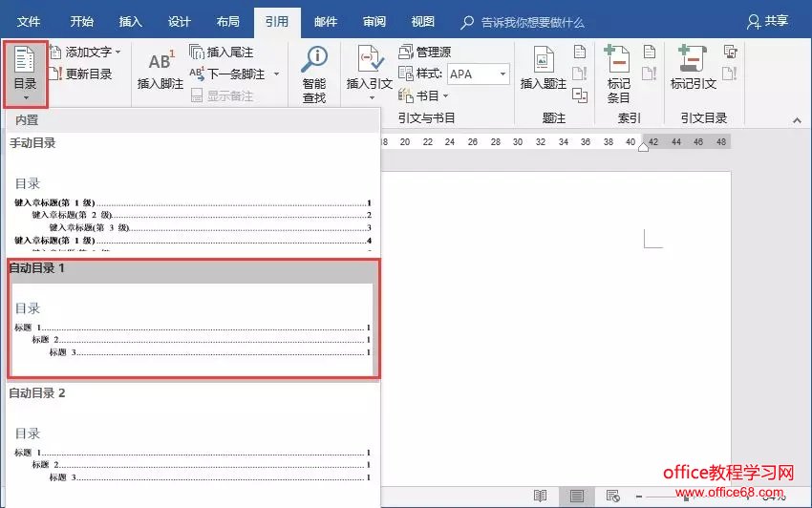Insert an endnote with 插入尾注

221,52
